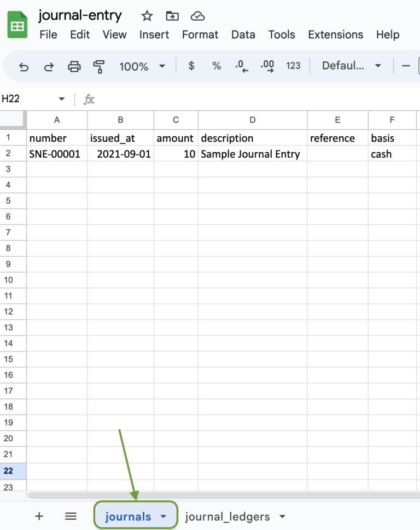Undo the last action
420x530 pixels.
[24, 66]
